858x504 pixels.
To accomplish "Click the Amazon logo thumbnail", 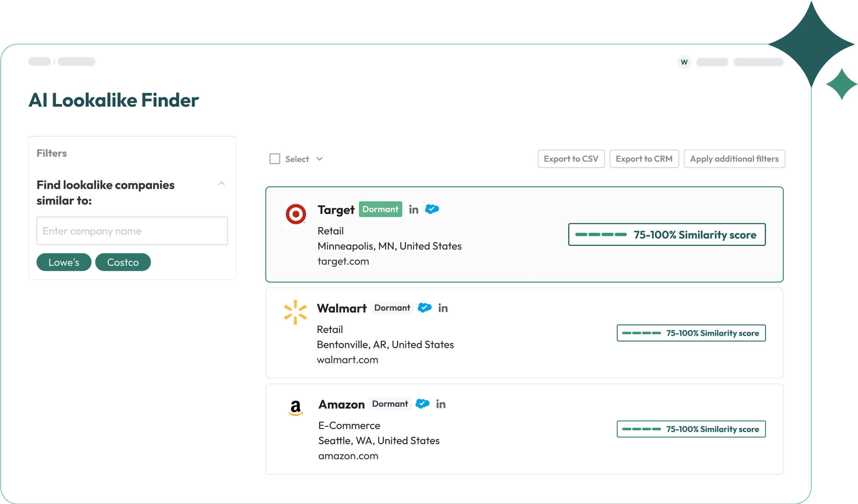I will (x=296, y=408).
